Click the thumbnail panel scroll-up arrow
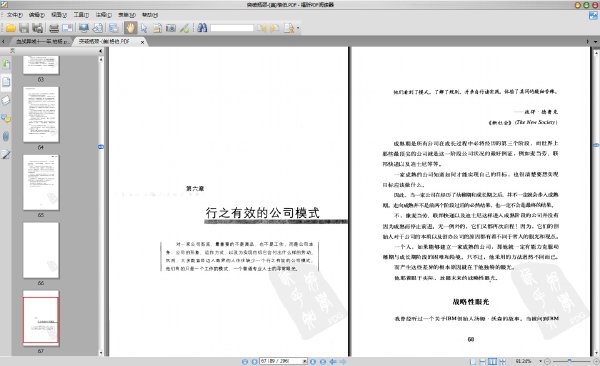Image resolution: width=600 pixels, height=366 pixels. [x=101, y=59]
